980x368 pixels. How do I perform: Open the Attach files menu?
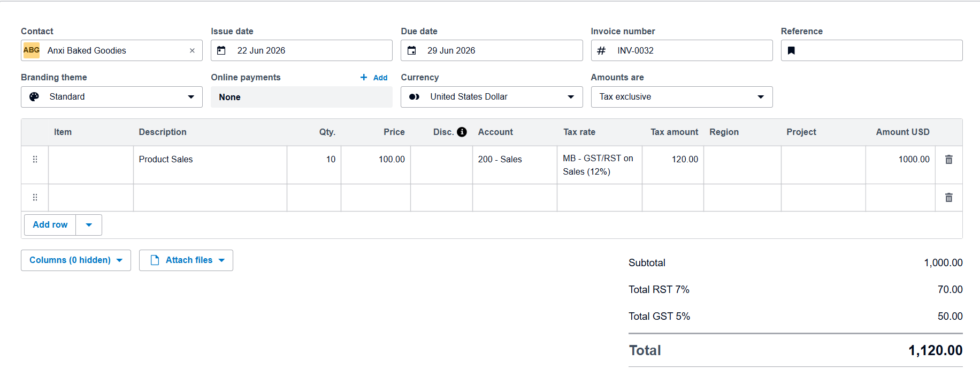coord(186,260)
